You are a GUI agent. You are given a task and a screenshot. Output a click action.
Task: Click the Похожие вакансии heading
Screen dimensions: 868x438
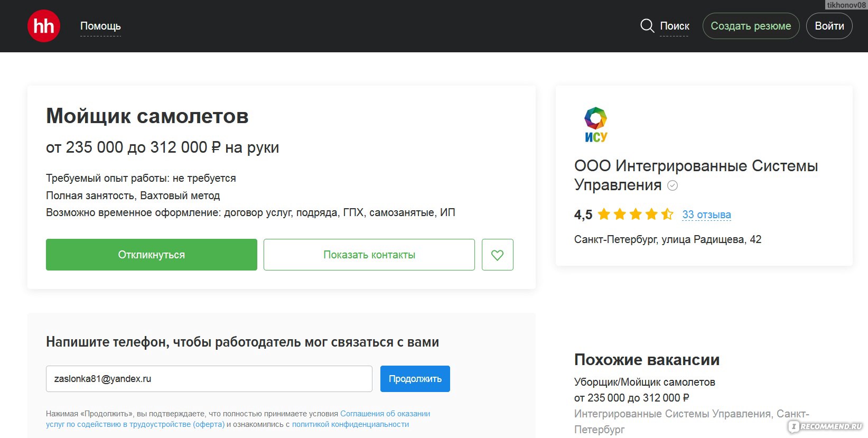[647, 360]
